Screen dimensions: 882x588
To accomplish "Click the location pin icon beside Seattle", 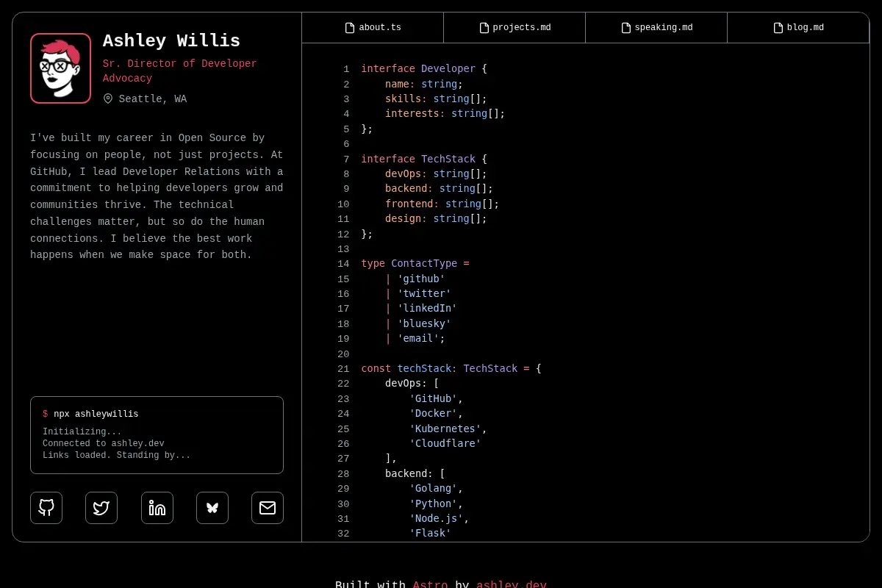I will [108, 98].
